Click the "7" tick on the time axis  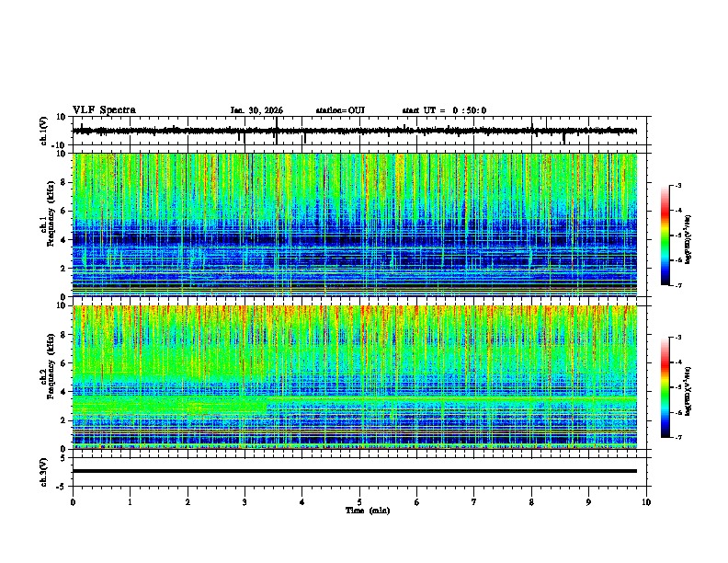(474, 502)
